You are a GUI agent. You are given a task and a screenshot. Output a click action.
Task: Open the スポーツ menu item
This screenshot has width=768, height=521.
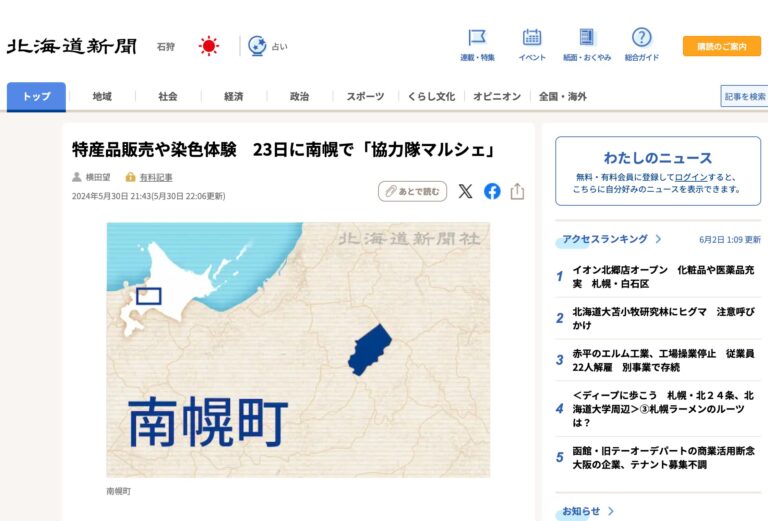pos(365,96)
